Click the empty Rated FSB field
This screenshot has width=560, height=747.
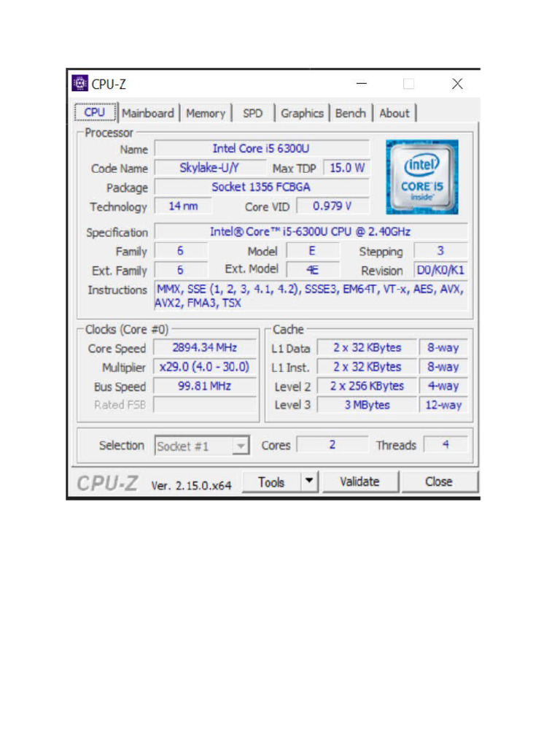pyautogui.click(x=205, y=405)
